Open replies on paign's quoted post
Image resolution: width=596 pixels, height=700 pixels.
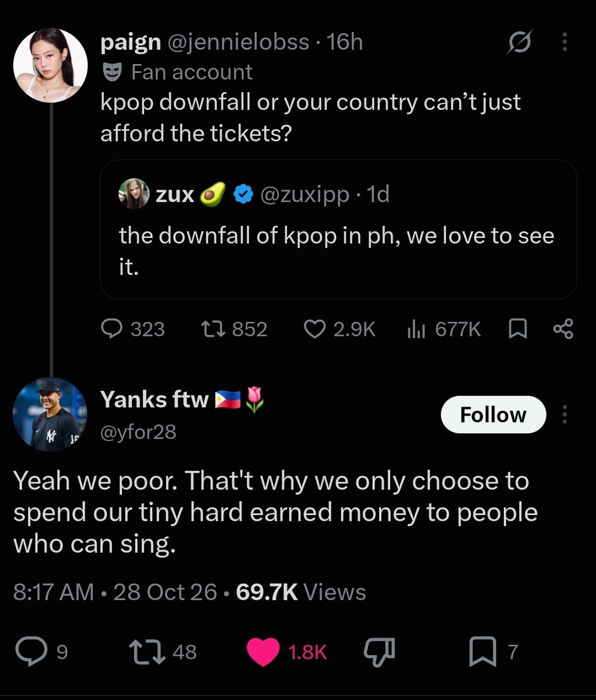point(133,330)
